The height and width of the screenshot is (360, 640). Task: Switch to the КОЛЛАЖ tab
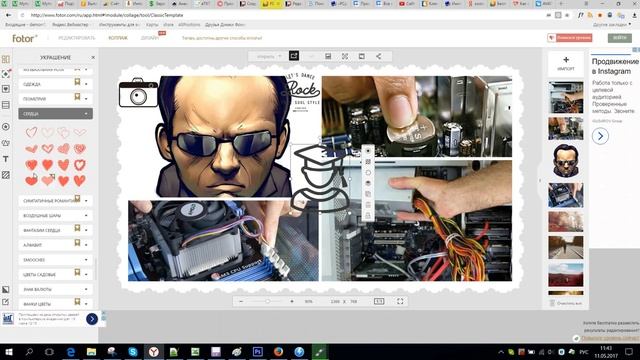118,38
